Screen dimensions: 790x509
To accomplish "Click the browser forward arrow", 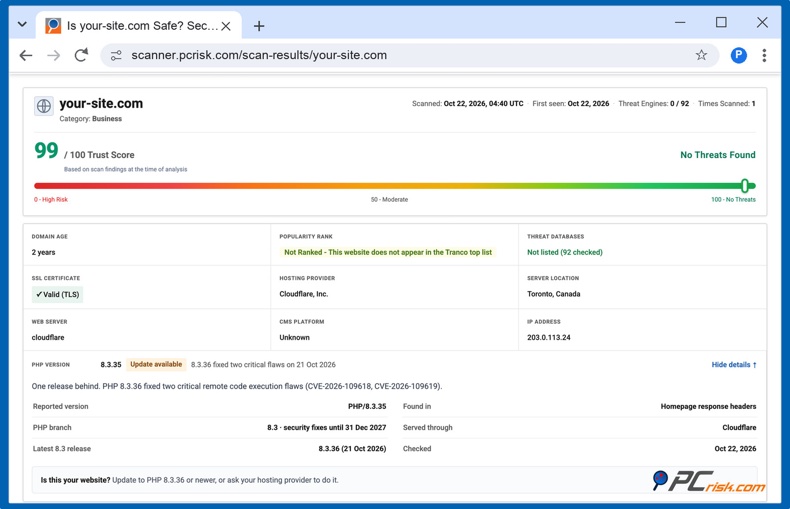I will [53, 55].
